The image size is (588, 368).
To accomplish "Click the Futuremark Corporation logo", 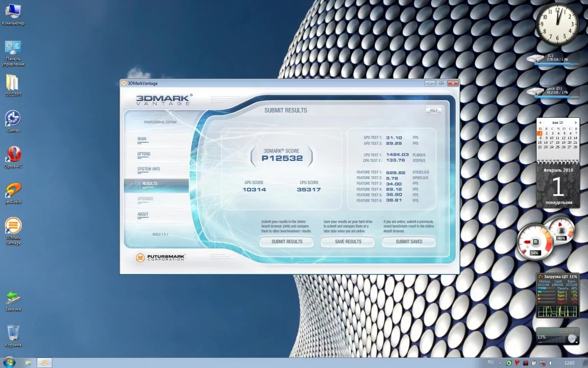I will 160,257.
